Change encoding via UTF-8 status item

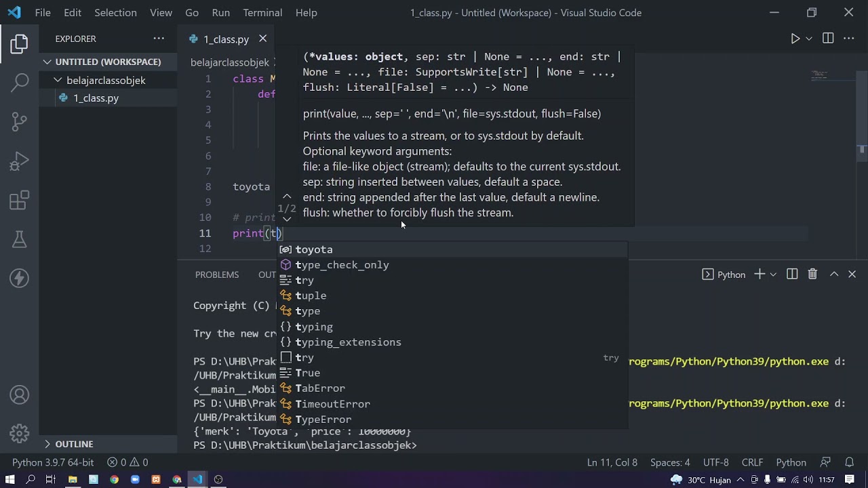(x=716, y=462)
